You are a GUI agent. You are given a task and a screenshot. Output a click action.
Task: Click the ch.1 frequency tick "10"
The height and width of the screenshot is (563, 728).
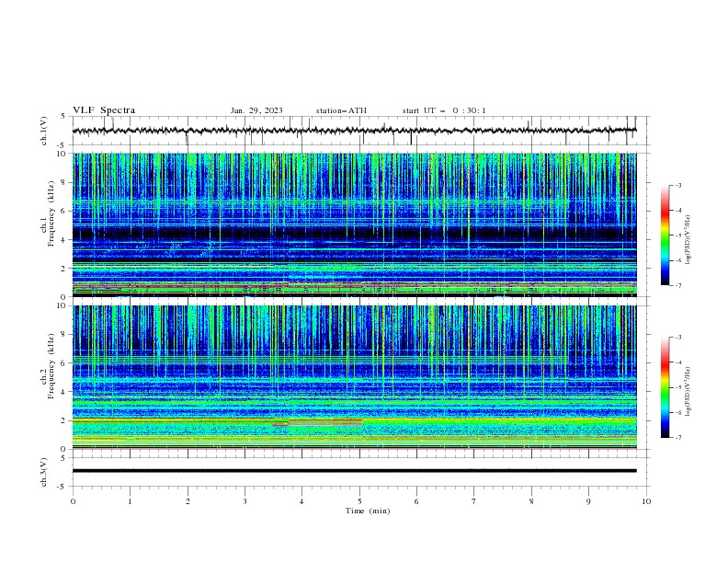(61, 154)
